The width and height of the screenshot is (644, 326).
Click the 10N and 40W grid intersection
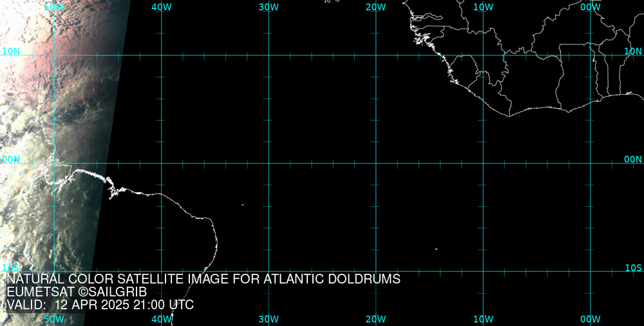pos(162,55)
